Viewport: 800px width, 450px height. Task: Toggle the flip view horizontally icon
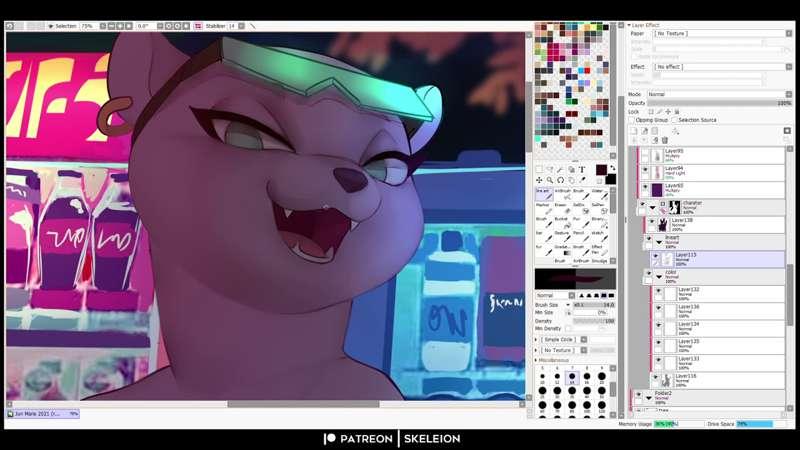pos(198,26)
